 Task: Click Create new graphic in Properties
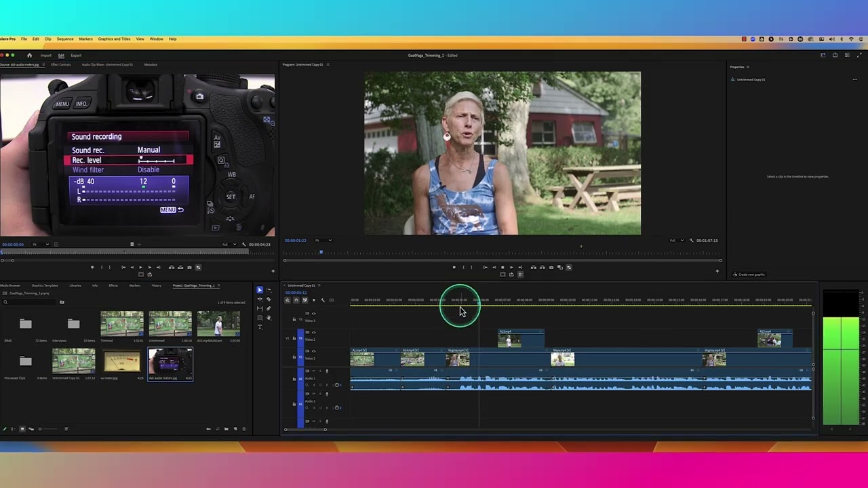point(749,274)
